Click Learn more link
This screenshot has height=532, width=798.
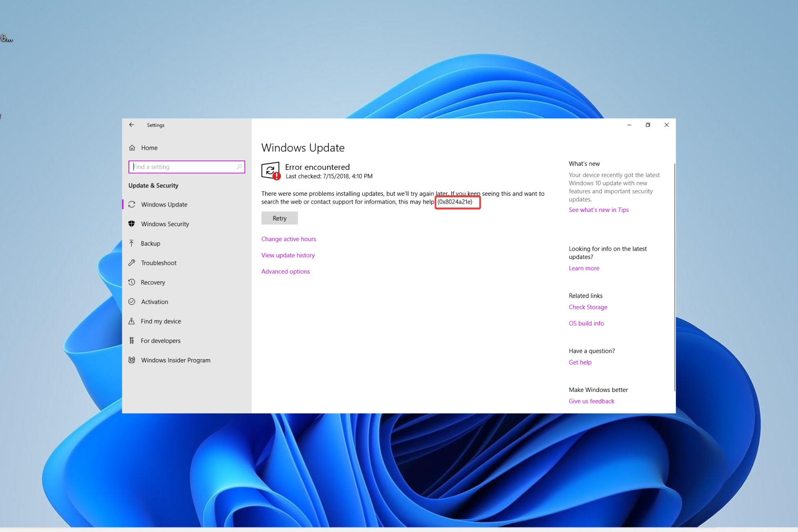[x=584, y=268]
